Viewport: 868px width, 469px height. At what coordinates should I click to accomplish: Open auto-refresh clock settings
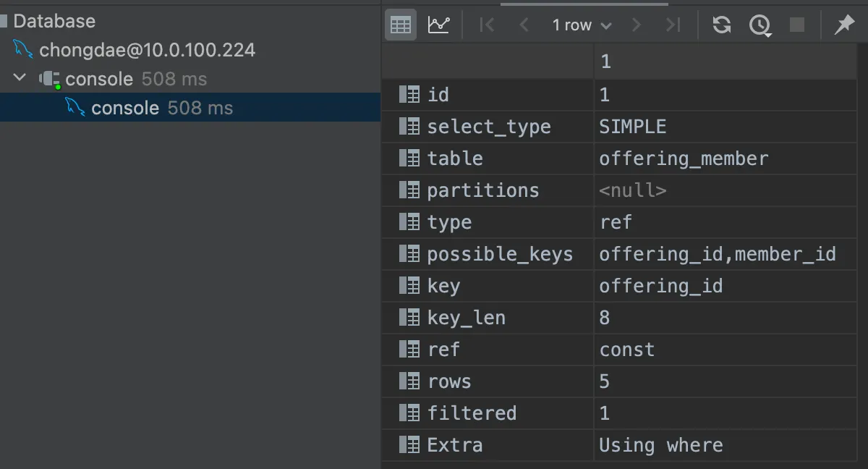pyautogui.click(x=759, y=25)
